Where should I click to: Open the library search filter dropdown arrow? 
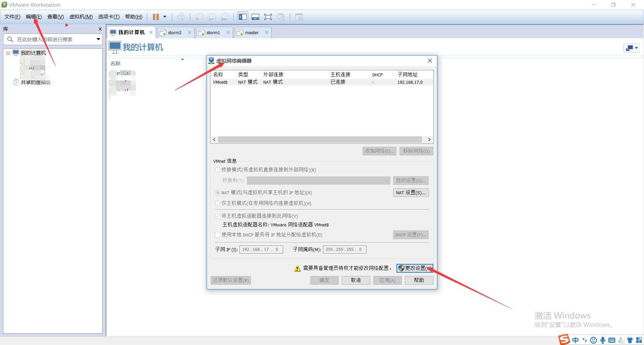pyautogui.click(x=98, y=39)
